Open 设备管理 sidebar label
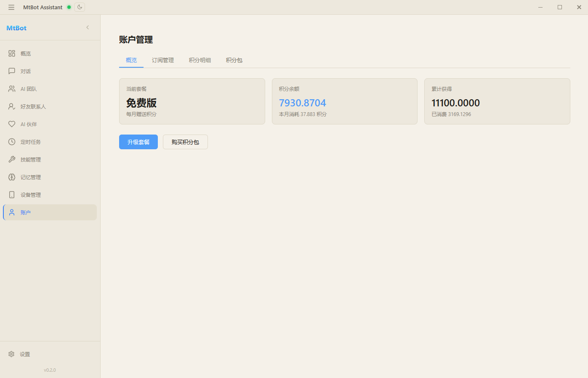The width and height of the screenshot is (588, 378). (31, 195)
